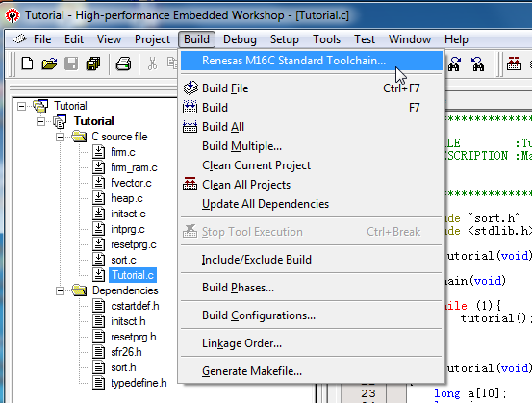
Task: Select sort.h under Dependencies
Action: [x=123, y=367]
